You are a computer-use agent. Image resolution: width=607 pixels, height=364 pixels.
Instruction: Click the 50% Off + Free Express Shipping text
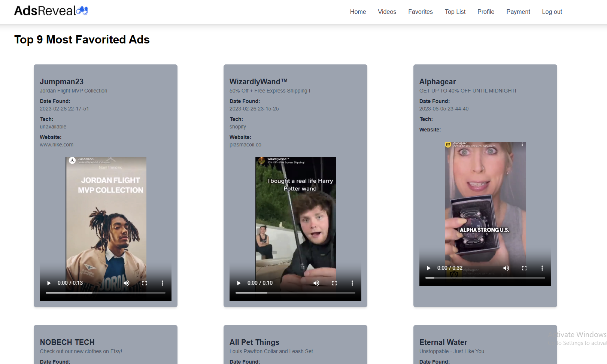click(x=270, y=91)
